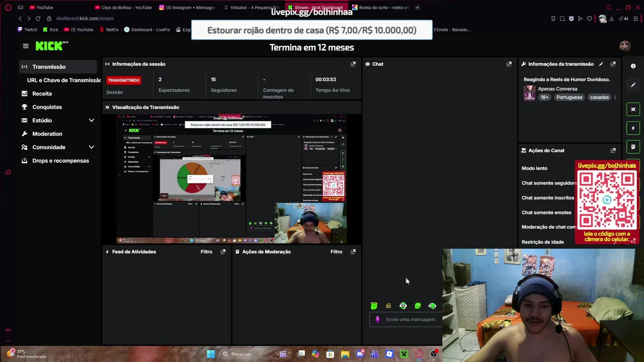644x362 pixels.
Task: Click the pencil icon in the right rail
Action: click(x=633, y=85)
